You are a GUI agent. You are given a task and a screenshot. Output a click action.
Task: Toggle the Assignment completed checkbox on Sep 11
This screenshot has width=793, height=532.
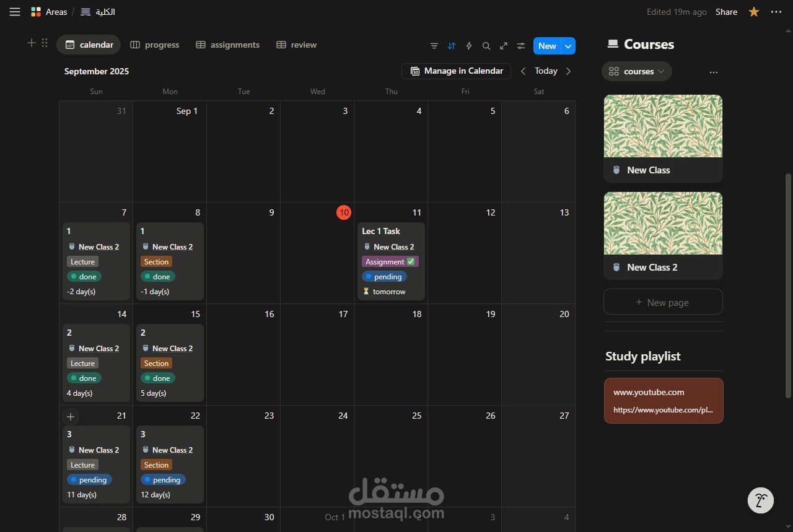coord(410,261)
